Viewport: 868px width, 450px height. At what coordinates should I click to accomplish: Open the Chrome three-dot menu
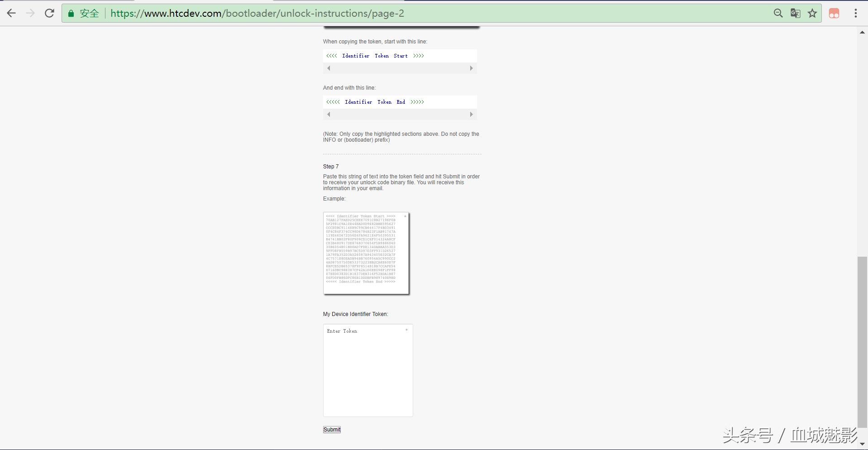[855, 13]
